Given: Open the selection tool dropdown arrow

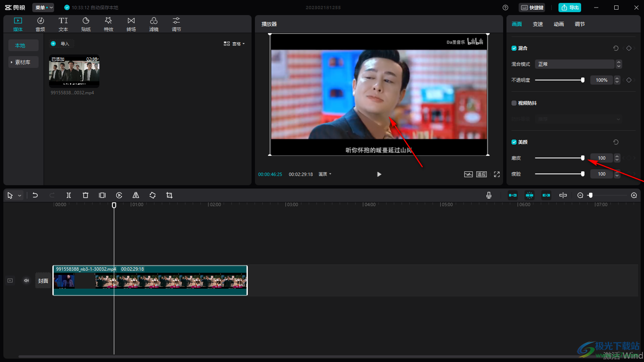Looking at the screenshot, I should (19, 196).
